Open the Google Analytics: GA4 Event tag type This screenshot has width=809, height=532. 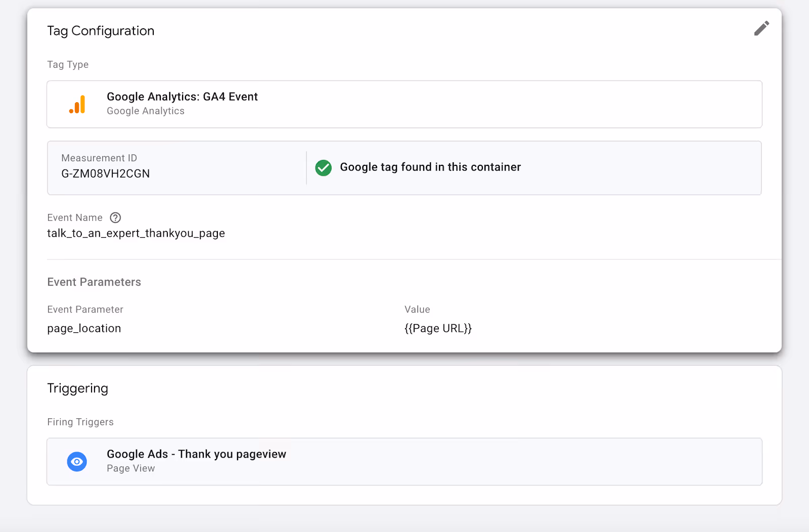pyautogui.click(x=404, y=104)
